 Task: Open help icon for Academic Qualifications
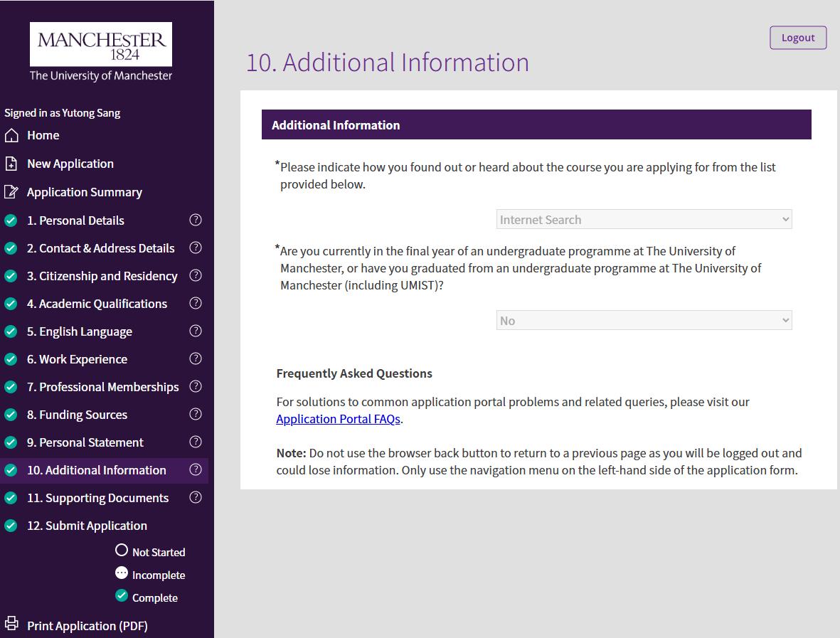pos(196,304)
